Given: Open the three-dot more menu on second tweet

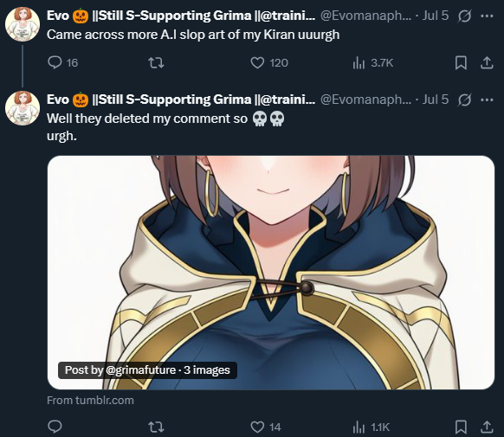Looking at the screenshot, I should pos(487,100).
